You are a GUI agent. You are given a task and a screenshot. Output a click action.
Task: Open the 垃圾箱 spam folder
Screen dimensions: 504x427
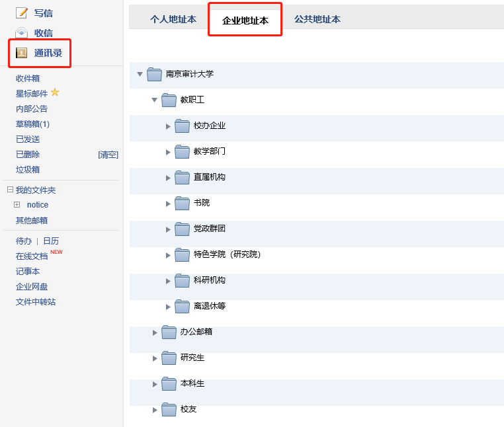[28, 170]
